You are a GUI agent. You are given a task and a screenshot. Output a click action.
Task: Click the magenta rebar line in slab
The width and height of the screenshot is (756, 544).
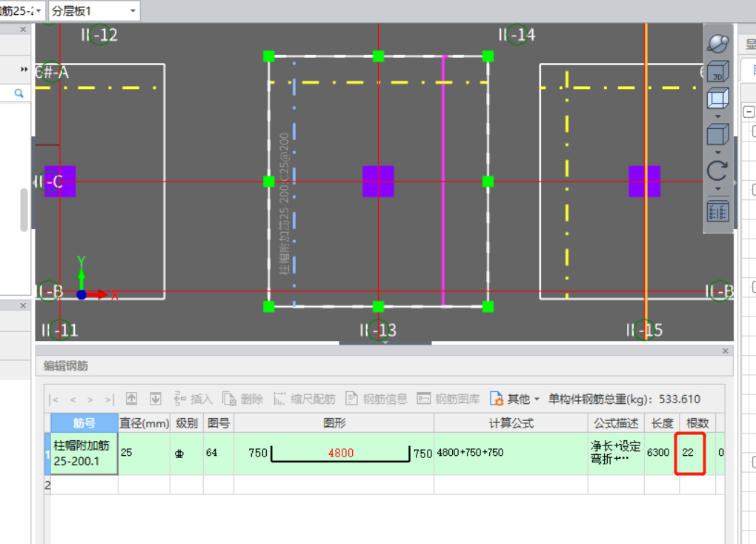point(443,181)
